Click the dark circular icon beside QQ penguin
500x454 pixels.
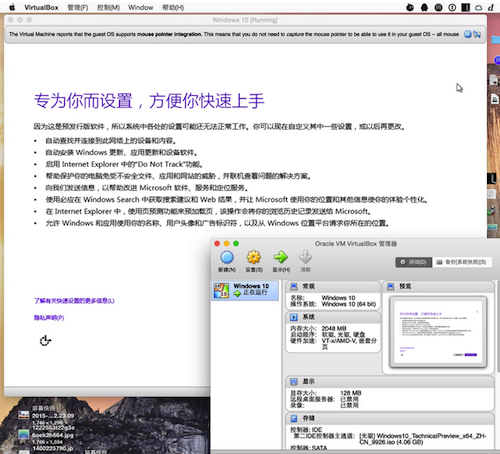point(438,7)
